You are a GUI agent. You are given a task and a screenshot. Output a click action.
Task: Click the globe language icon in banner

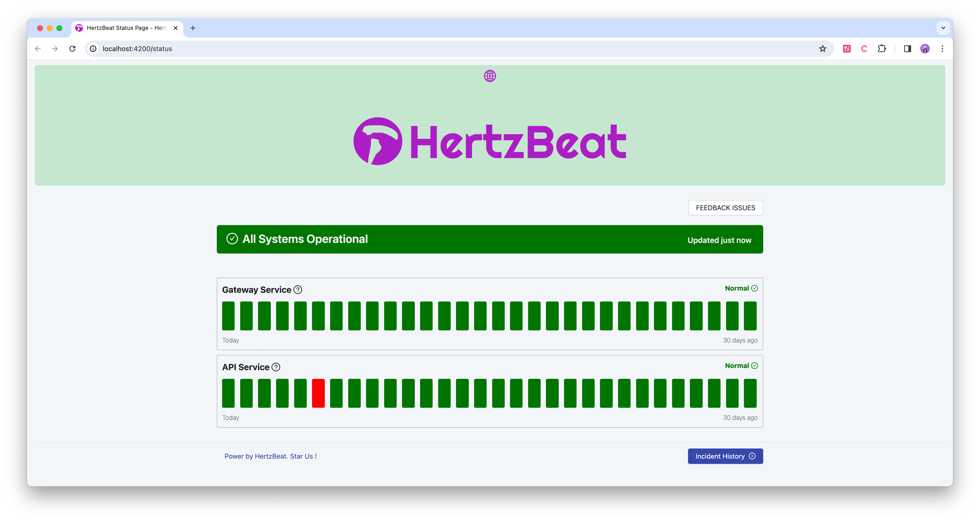tap(490, 76)
